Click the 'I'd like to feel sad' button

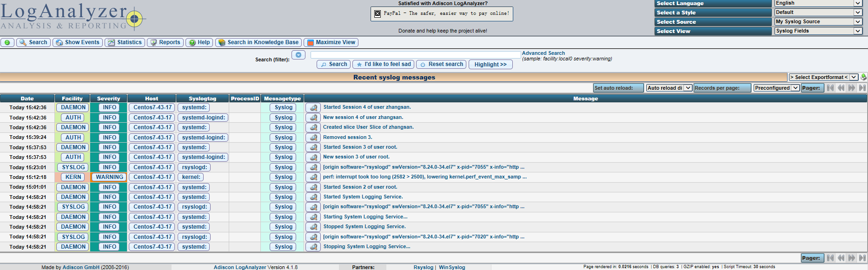tap(383, 65)
